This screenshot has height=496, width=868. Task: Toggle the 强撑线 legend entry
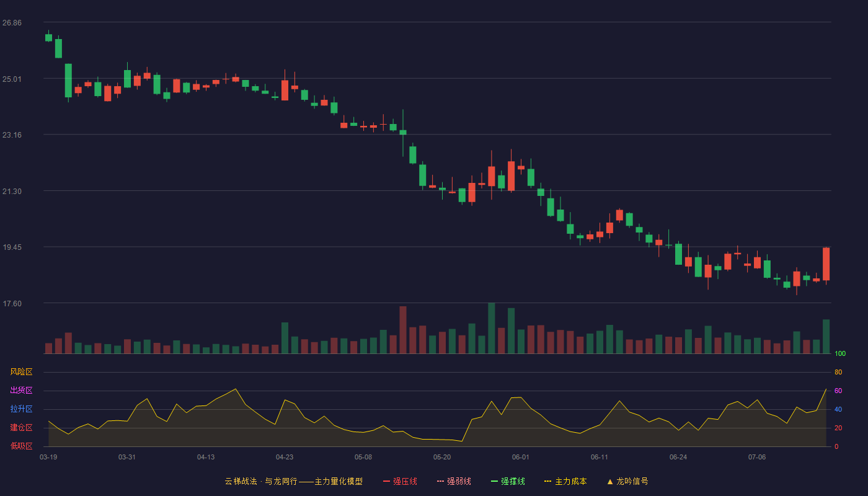[x=508, y=481]
